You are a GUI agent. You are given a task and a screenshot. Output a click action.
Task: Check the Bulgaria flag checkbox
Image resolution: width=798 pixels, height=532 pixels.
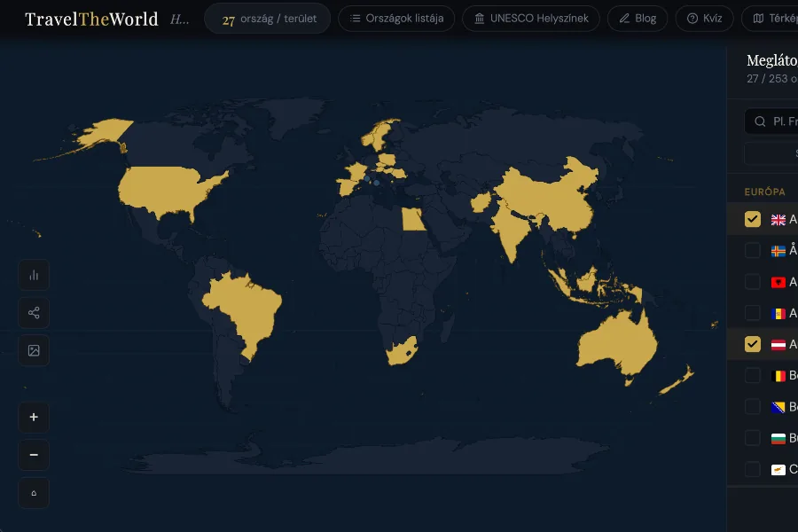tap(752, 438)
